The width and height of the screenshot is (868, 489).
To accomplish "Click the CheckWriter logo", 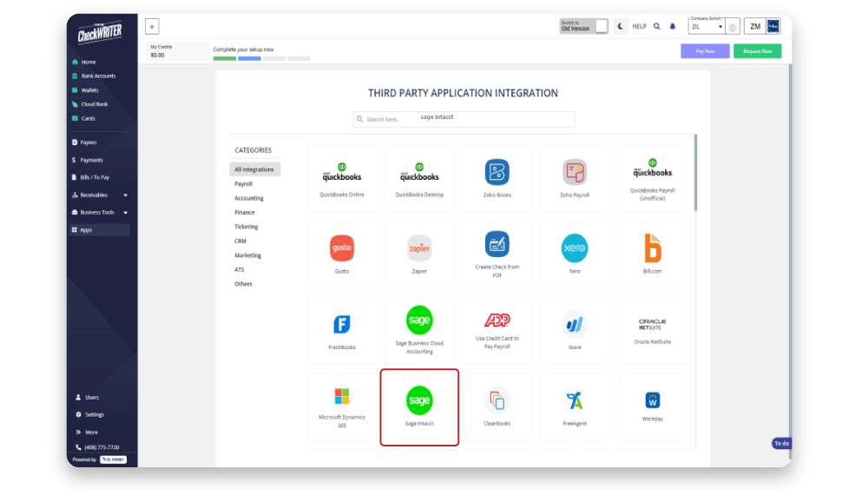I will coord(100,33).
